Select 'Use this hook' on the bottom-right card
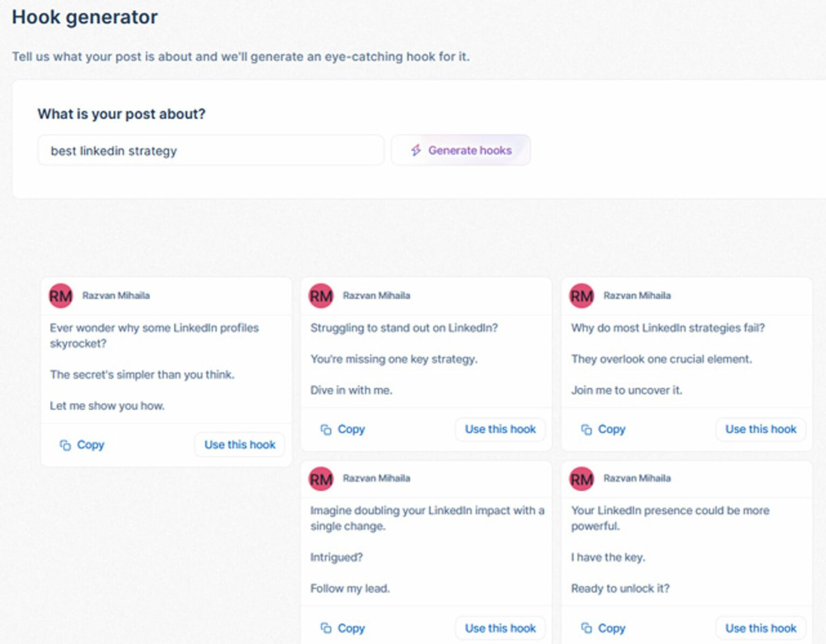 [760, 628]
